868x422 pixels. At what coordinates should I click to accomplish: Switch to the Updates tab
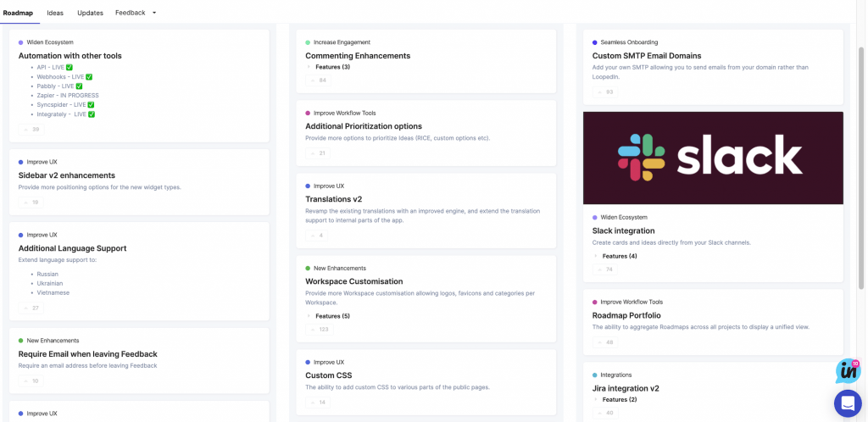(x=90, y=13)
